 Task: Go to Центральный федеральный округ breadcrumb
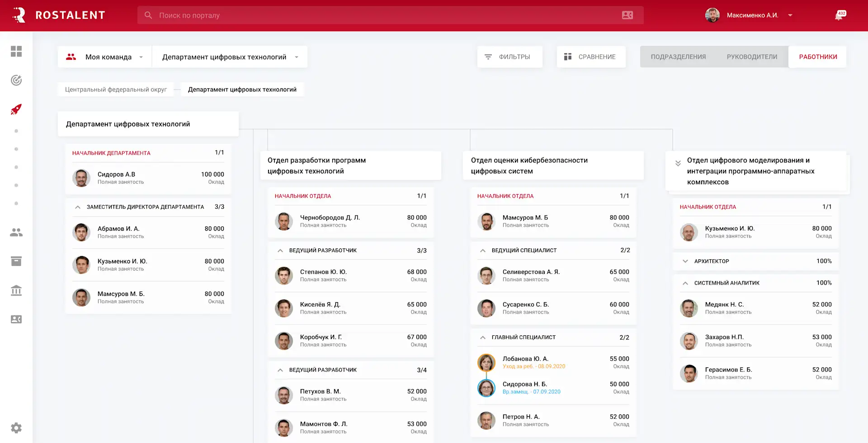coord(116,89)
